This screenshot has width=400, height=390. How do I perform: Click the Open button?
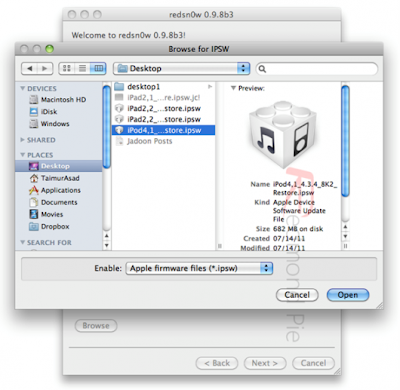[x=348, y=295]
